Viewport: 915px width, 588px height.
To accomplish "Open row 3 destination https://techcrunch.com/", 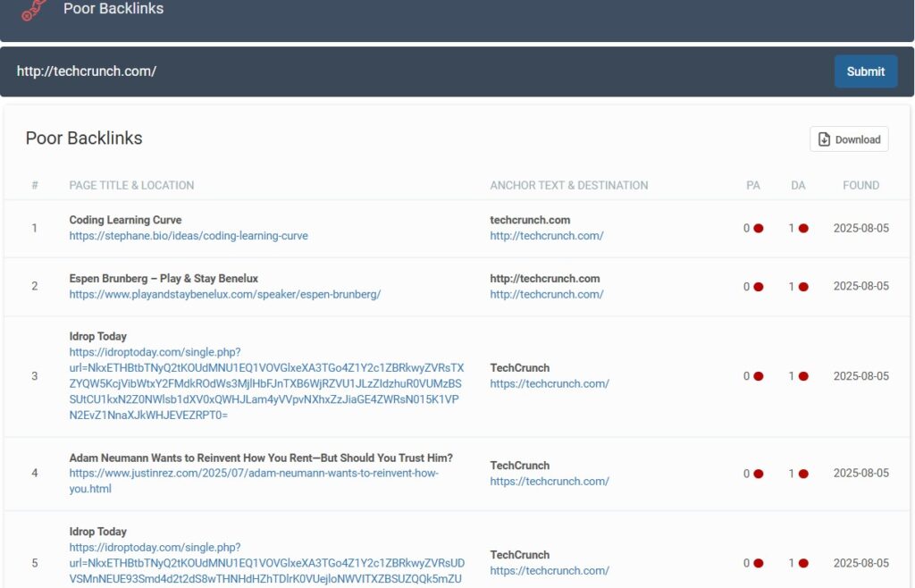I will point(550,384).
